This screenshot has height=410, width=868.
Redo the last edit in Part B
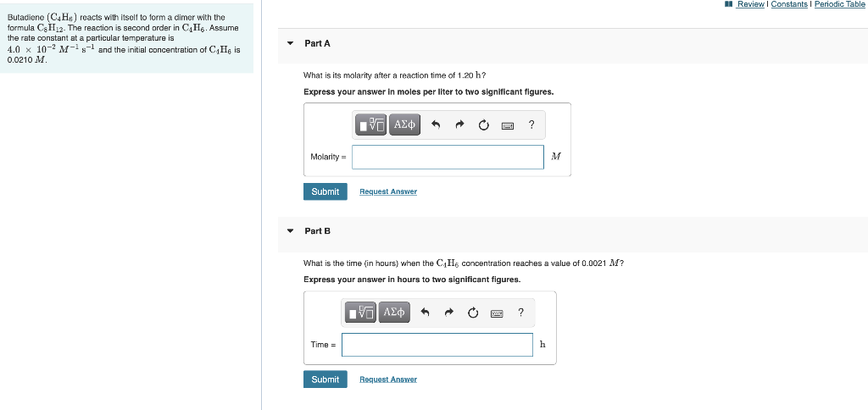coord(448,313)
